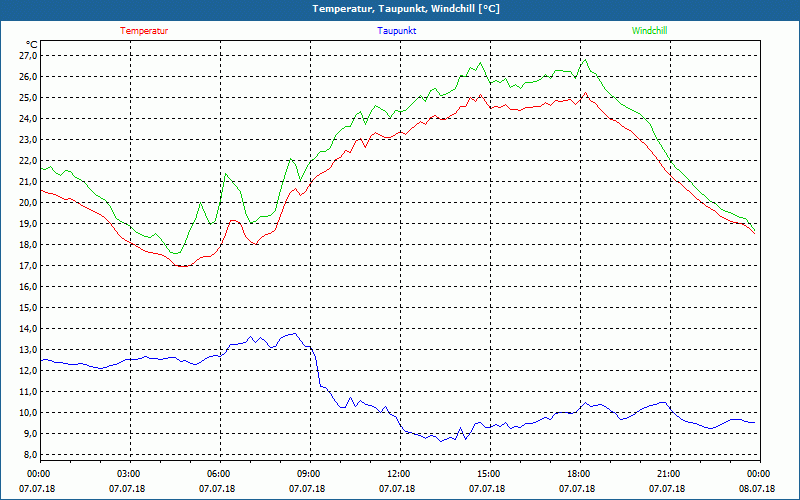Click the 15,0 y-axis value
The height and width of the screenshot is (500, 800).
click(x=29, y=308)
